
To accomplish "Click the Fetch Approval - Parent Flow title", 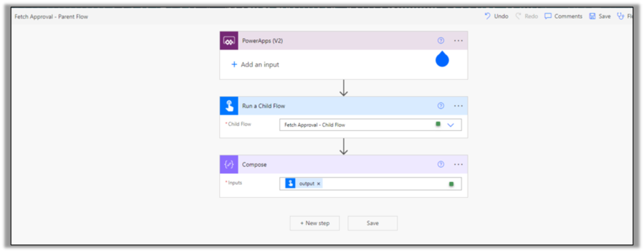I will (x=52, y=17).
